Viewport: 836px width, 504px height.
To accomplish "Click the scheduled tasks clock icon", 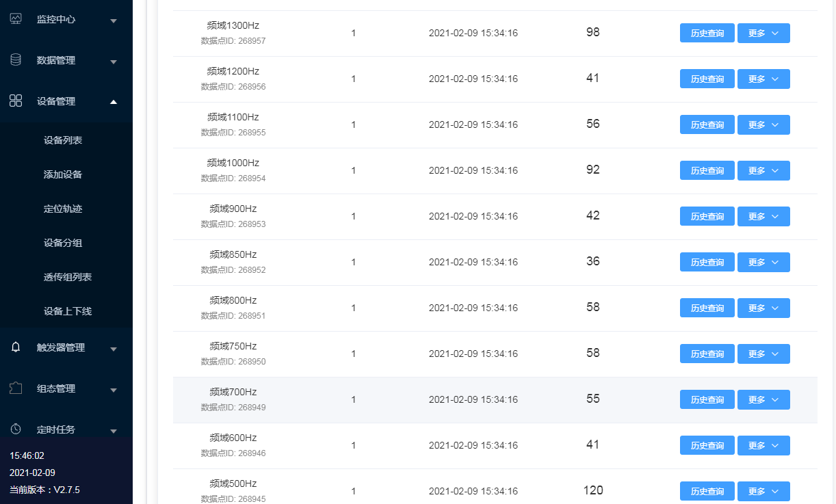I will (x=16, y=429).
